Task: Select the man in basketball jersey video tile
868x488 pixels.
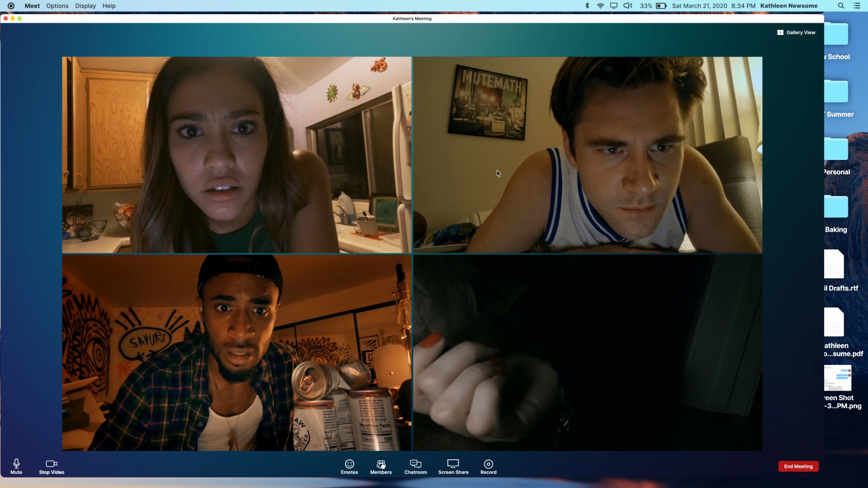Action: tap(588, 155)
